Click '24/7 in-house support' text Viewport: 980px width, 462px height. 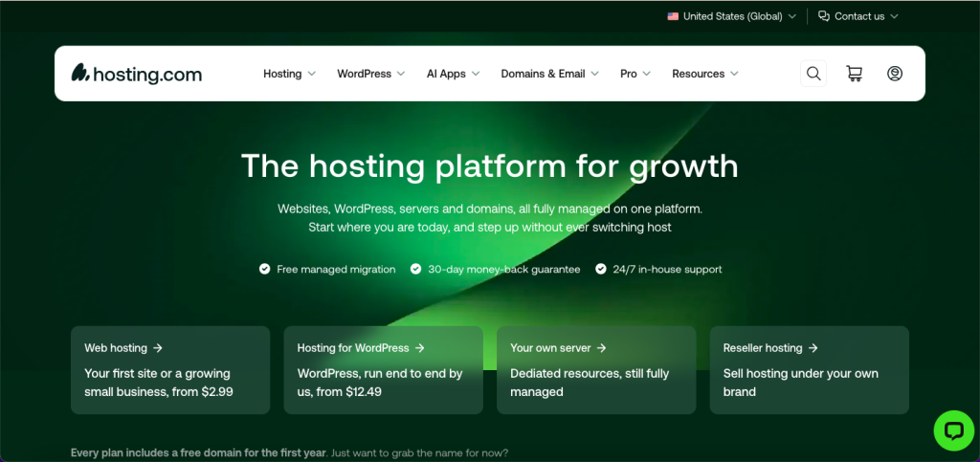pyautogui.click(x=667, y=269)
